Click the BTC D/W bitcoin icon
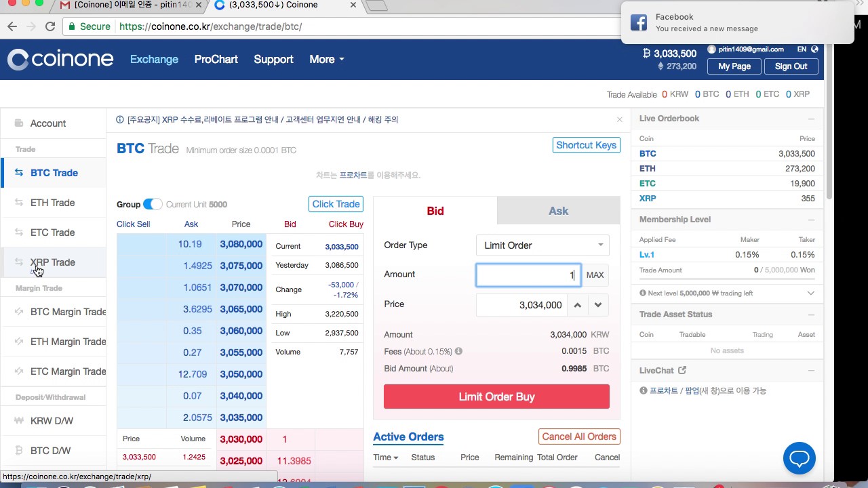The image size is (868, 488). 19,451
